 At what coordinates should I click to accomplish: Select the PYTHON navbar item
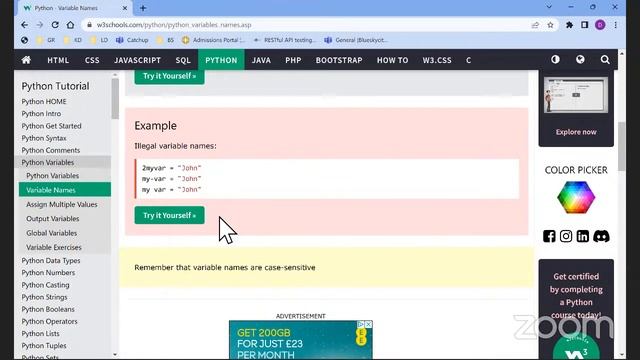(221, 60)
